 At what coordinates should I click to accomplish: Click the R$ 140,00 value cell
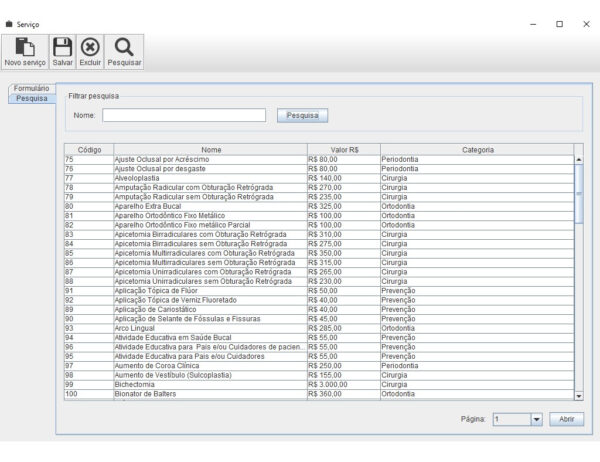point(344,178)
